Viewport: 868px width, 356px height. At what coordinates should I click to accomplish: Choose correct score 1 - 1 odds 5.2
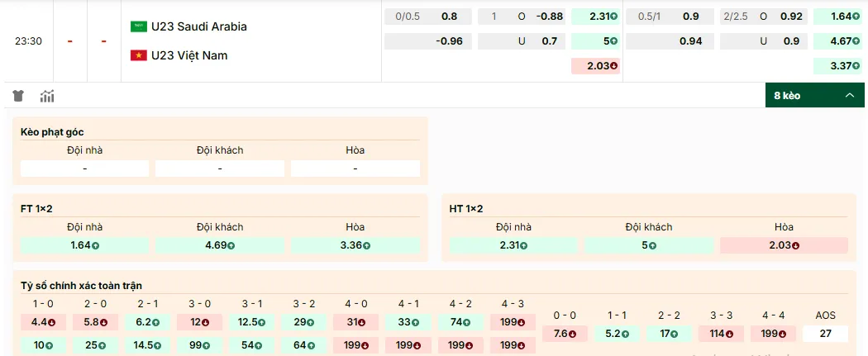click(x=617, y=334)
